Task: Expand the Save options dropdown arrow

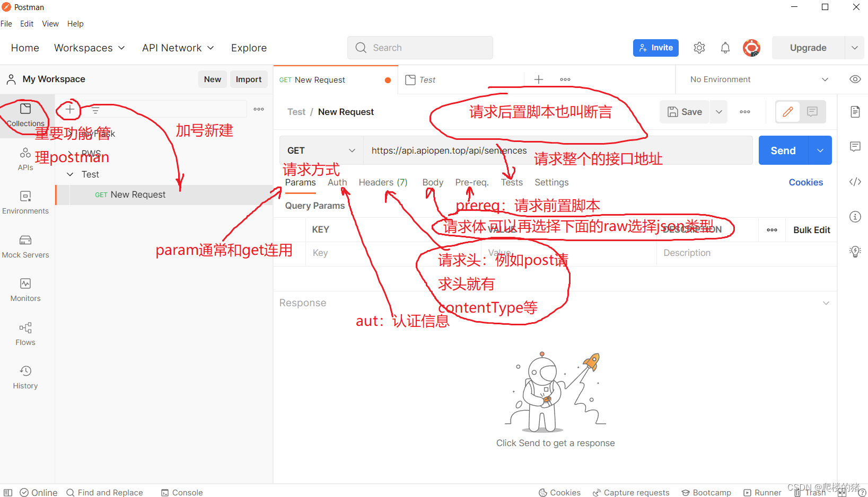Action: click(x=719, y=112)
